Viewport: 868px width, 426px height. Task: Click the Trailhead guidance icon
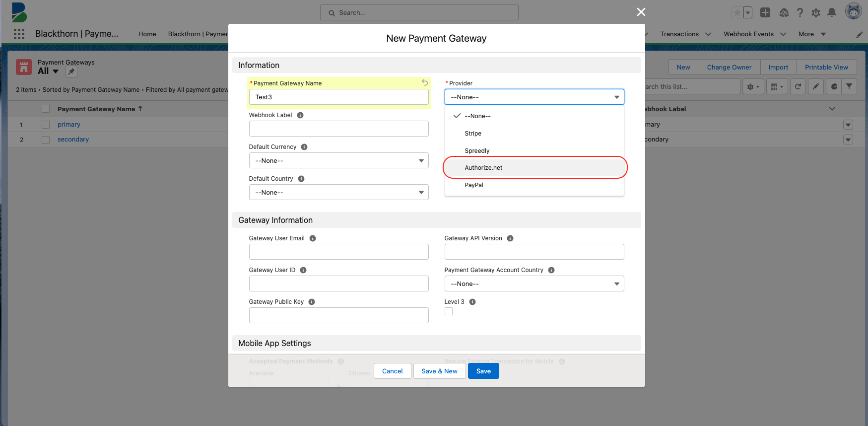(x=784, y=12)
